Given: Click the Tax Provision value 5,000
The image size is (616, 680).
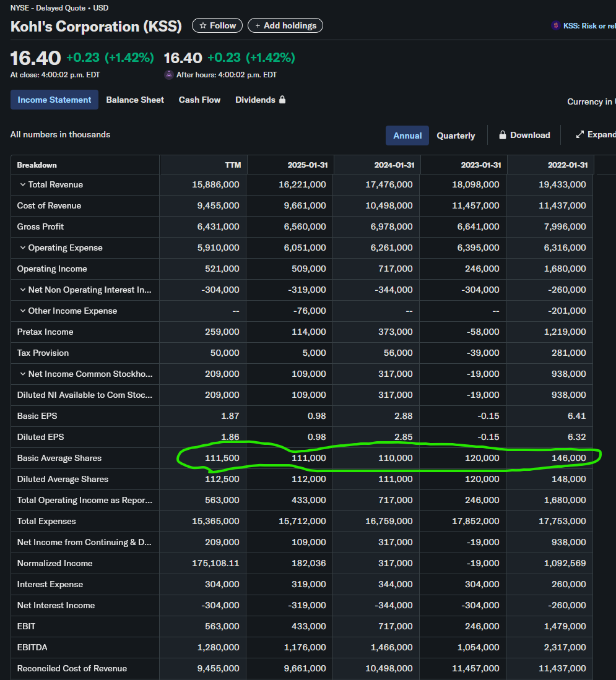Looking at the screenshot, I should (x=314, y=353).
